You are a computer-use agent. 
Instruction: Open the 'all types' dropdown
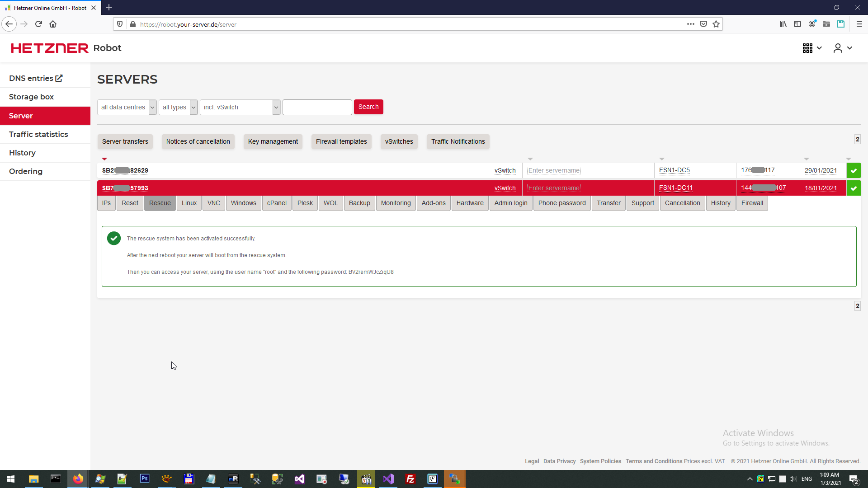point(179,107)
